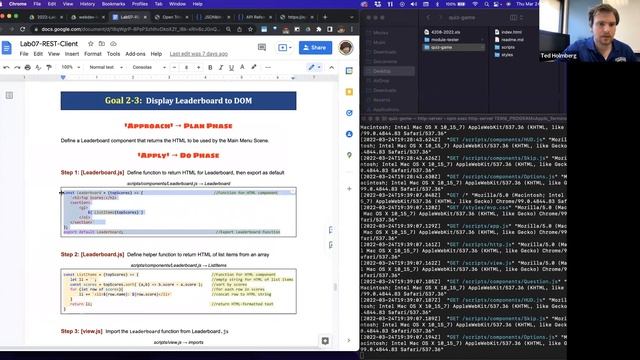Click the Explore button in Docs
The image size is (640, 360).
(x=325, y=341)
